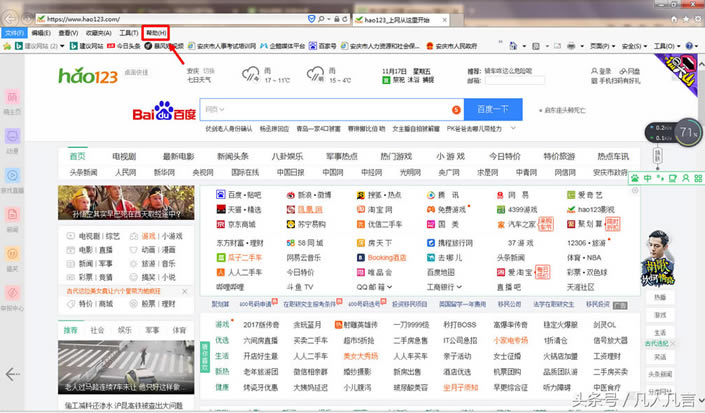This screenshot has width=705, height=413.
Task: Click today's rain weather icon
Action: click(249, 74)
